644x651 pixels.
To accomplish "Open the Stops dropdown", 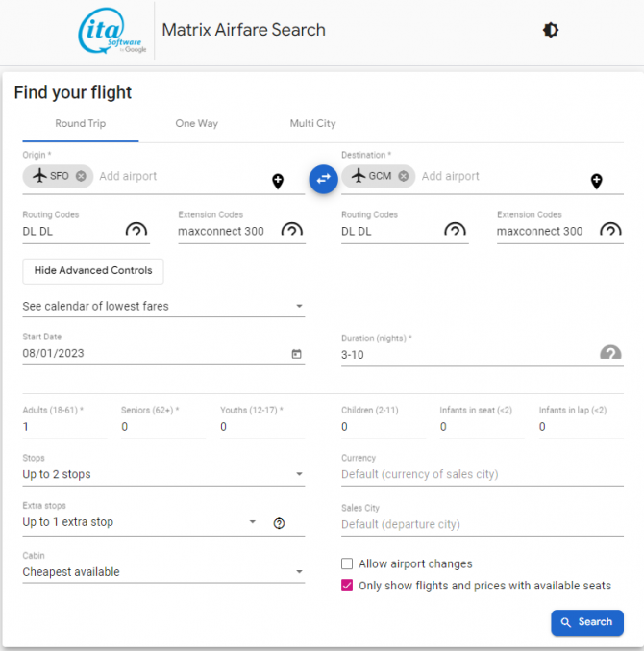I will click(x=163, y=474).
